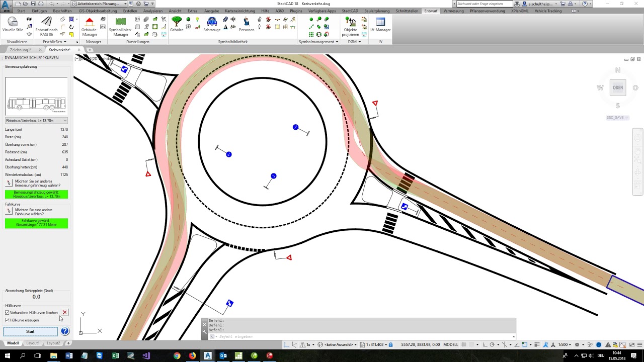Open the Bauleitplanung ribbon tab
The height and width of the screenshot is (362, 644).
[377, 11]
